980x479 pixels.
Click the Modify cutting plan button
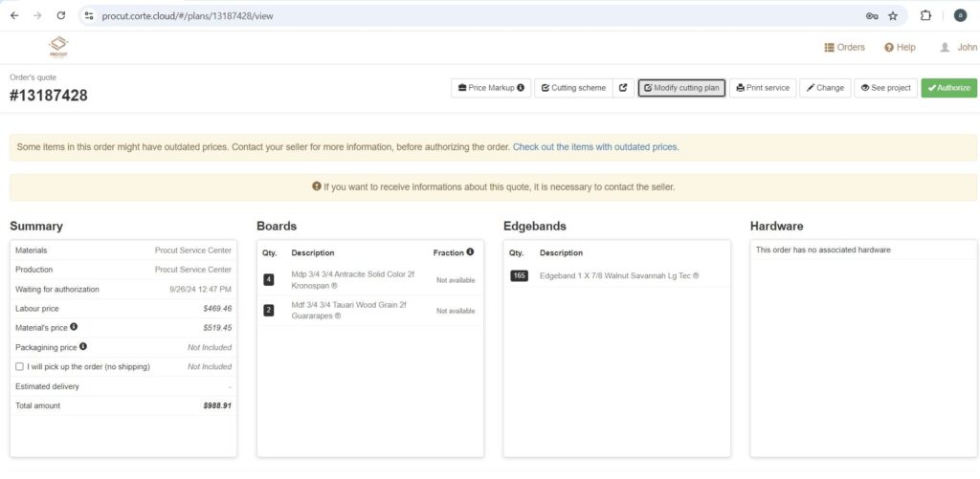pyautogui.click(x=681, y=88)
